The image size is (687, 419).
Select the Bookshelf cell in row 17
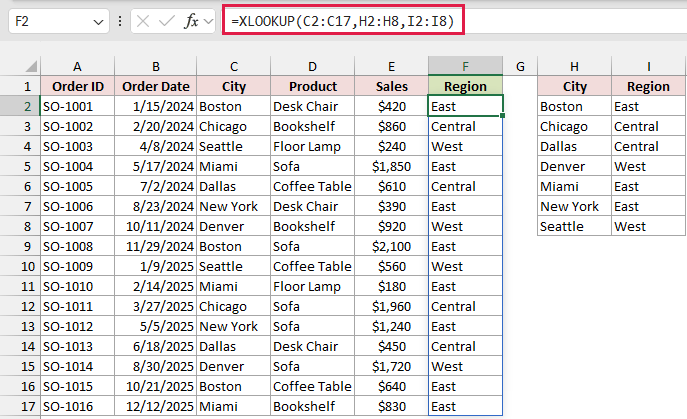point(312,406)
